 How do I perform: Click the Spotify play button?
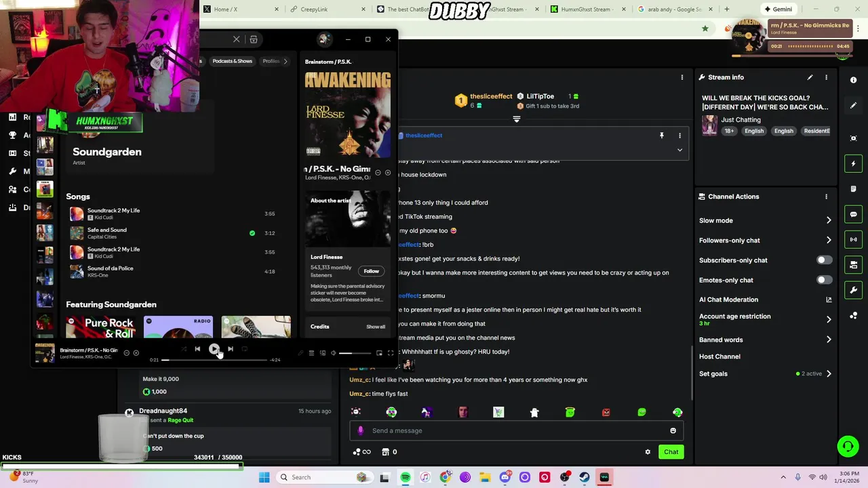(x=214, y=349)
